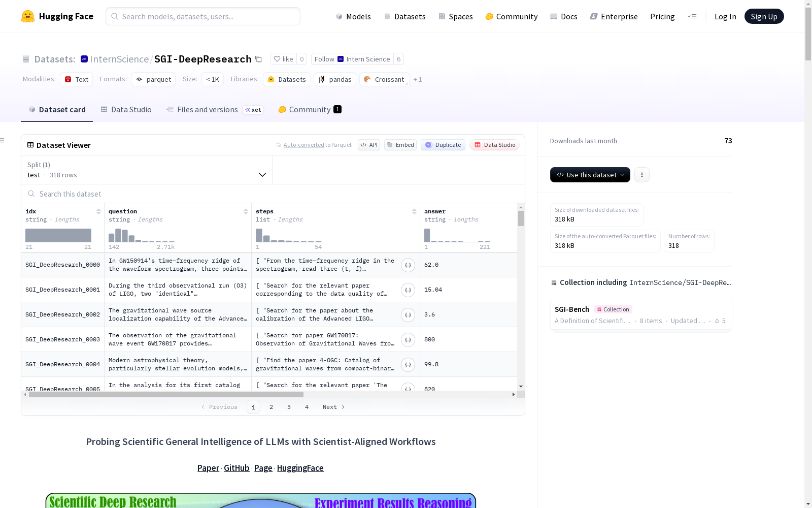
Task: Go to page 4 of the dataset
Action: pyautogui.click(x=307, y=407)
